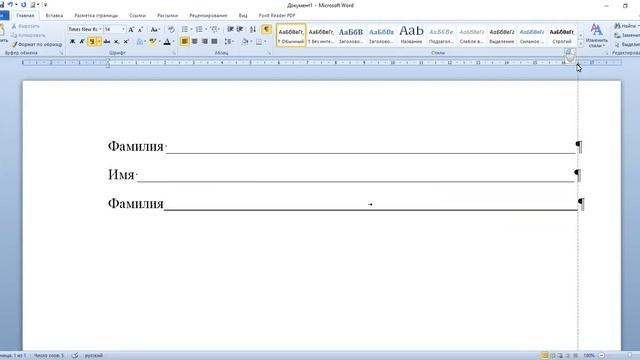Click the Вырезать button
This screenshot has width=640, height=360.
pyautogui.click(x=25, y=26)
